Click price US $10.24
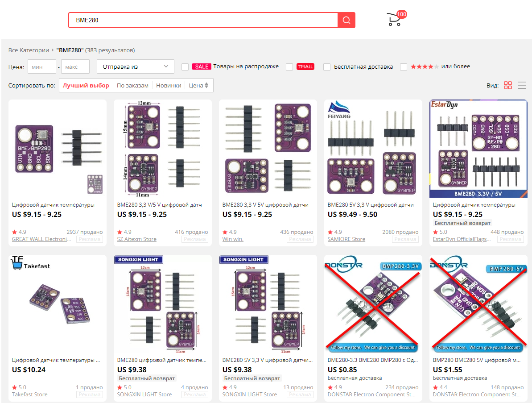The width and height of the screenshot is (532, 403). 29,370
